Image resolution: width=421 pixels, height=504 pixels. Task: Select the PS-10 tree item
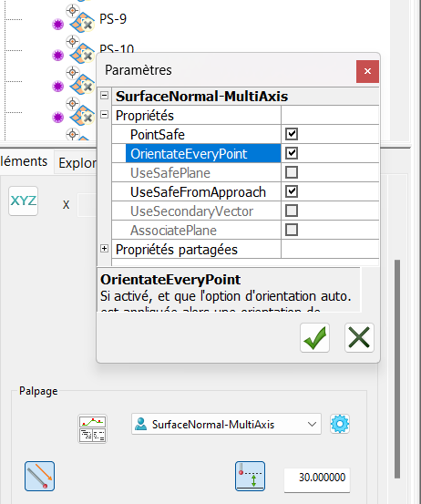117,49
